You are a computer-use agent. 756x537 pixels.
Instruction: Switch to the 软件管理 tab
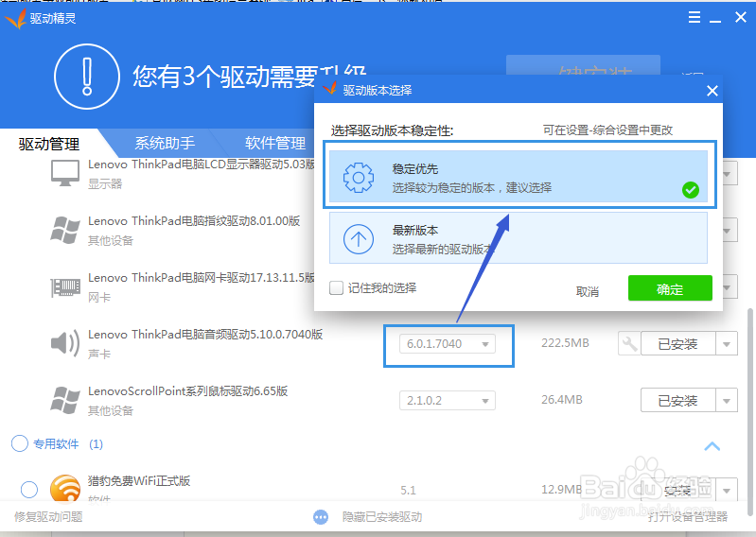[274, 143]
